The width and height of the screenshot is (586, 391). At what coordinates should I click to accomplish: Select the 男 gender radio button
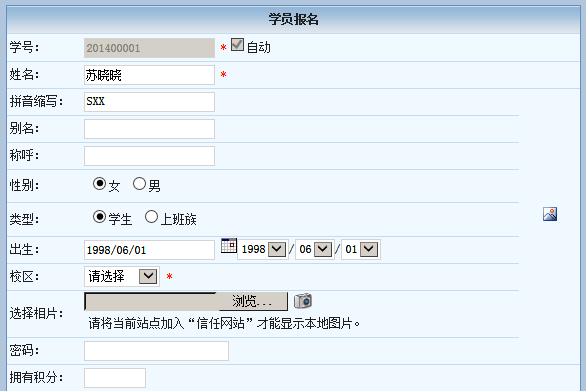click(x=139, y=184)
